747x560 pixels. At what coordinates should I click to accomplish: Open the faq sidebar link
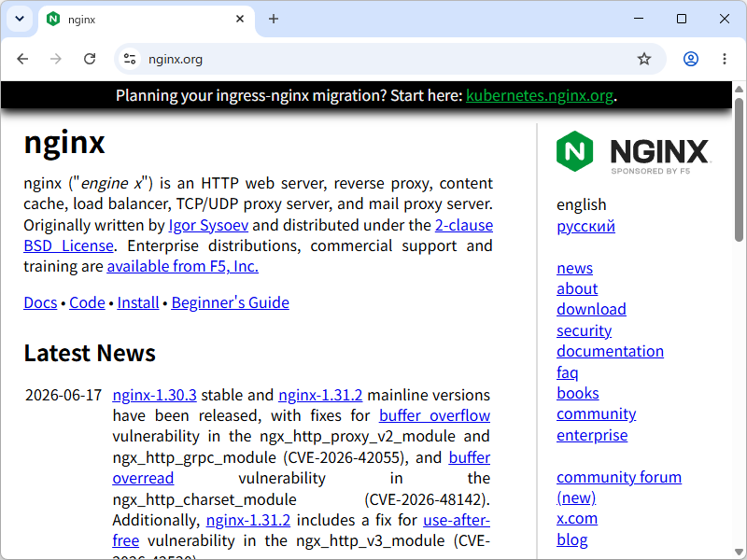coord(567,372)
